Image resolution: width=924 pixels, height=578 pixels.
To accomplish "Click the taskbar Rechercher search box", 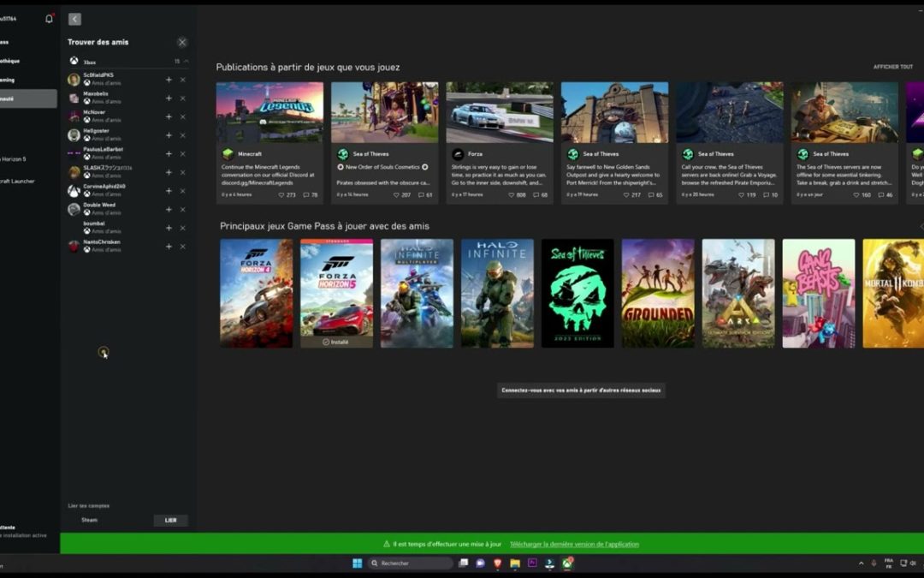I will coord(410,563).
